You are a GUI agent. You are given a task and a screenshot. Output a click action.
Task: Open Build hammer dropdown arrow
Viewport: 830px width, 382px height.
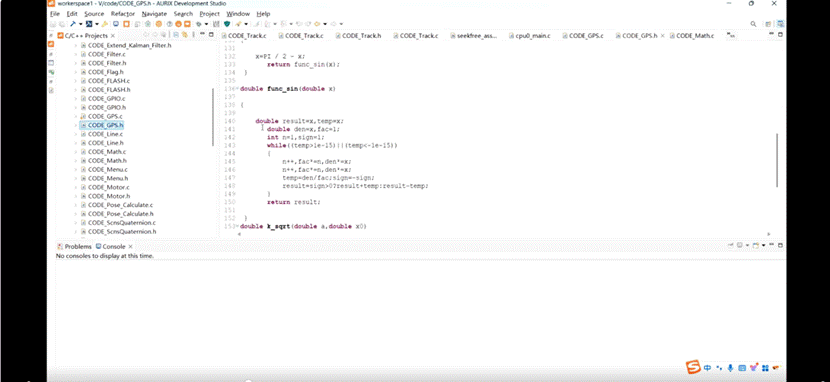pyautogui.click(x=80, y=24)
